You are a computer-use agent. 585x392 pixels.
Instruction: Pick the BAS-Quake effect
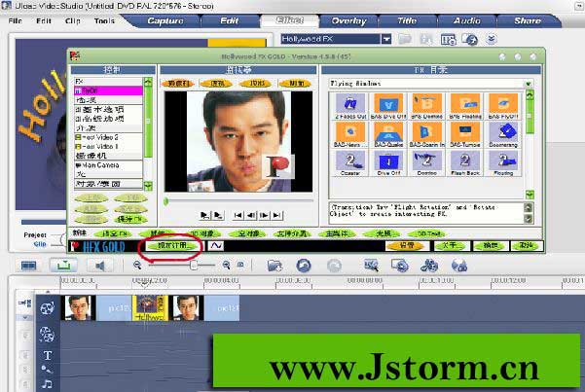[x=388, y=134]
